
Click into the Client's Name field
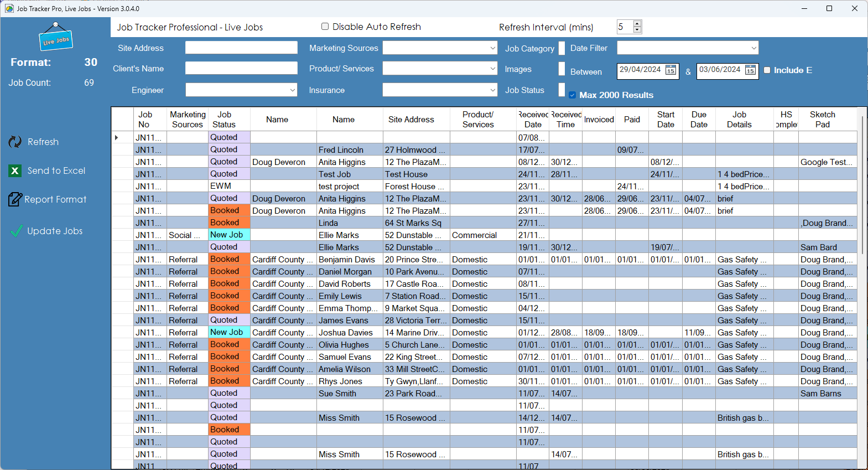tap(241, 68)
